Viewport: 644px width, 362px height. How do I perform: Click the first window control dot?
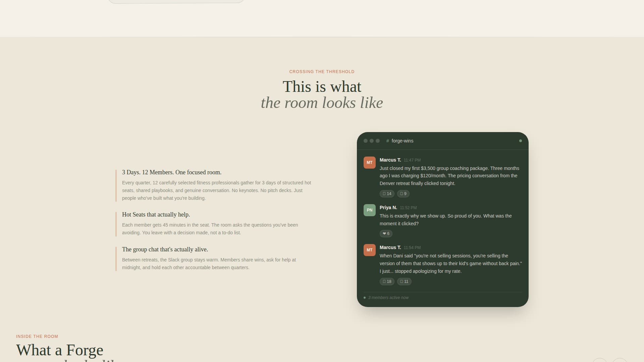pyautogui.click(x=365, y=141)
